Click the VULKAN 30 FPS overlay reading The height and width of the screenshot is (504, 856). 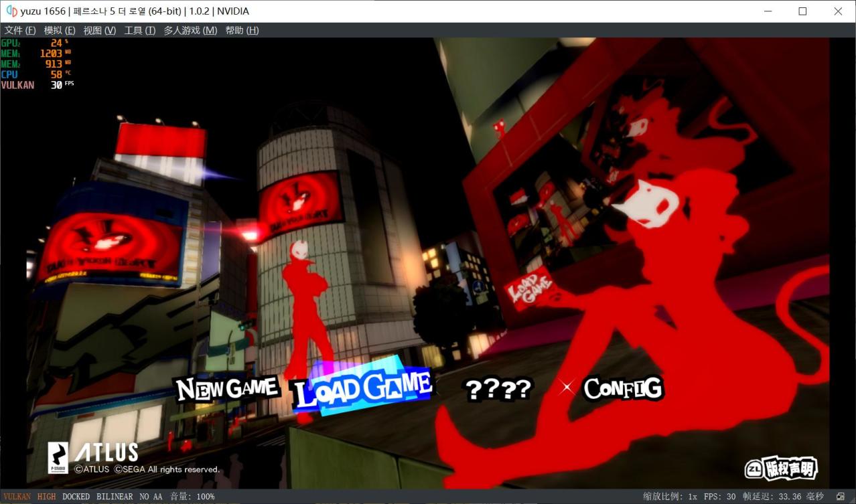point(38,86)
